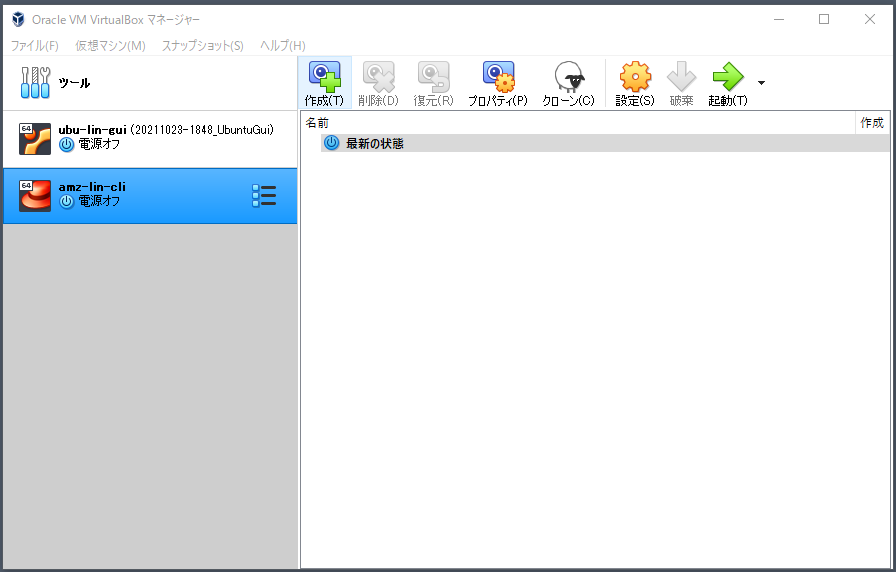The image size is (896, 572).
Task: Minimize the VirtualBox マネージャー window
Action: [779, 19]
